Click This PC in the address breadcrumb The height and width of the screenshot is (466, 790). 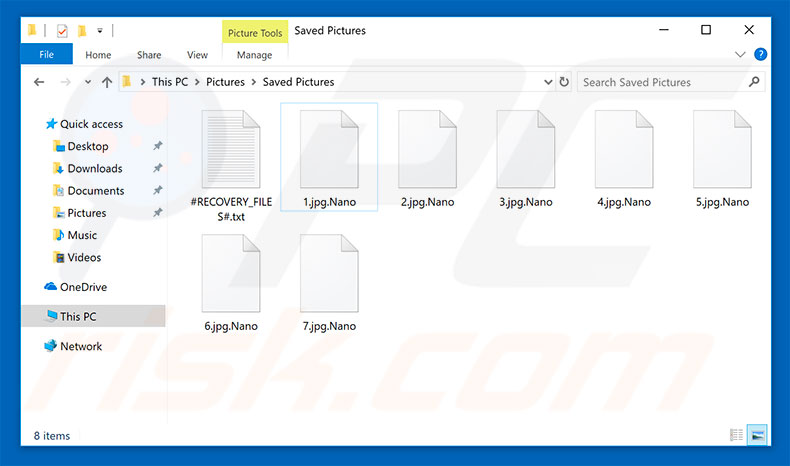click(170, 82)
